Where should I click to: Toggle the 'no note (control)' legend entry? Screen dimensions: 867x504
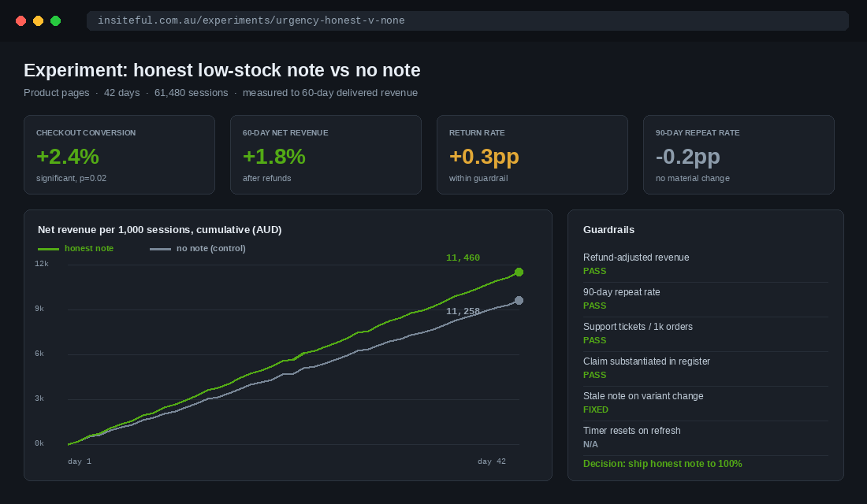pos(197,248)
